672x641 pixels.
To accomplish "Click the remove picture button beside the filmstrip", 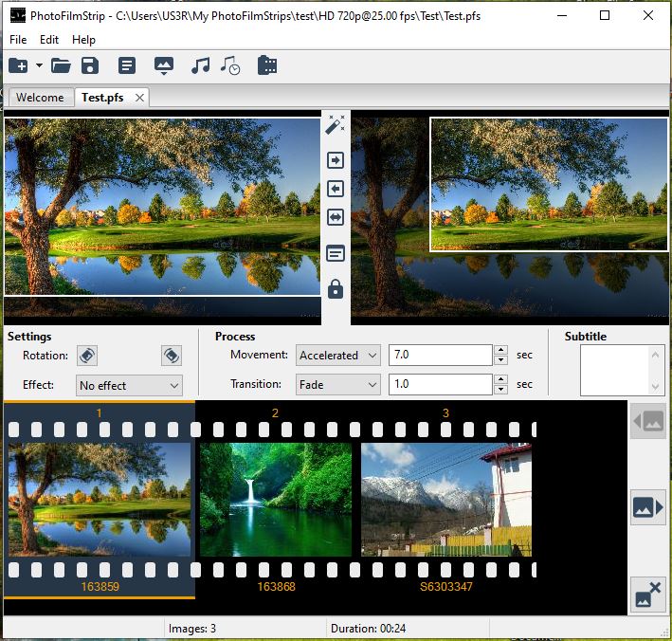I will click(647, 594).
